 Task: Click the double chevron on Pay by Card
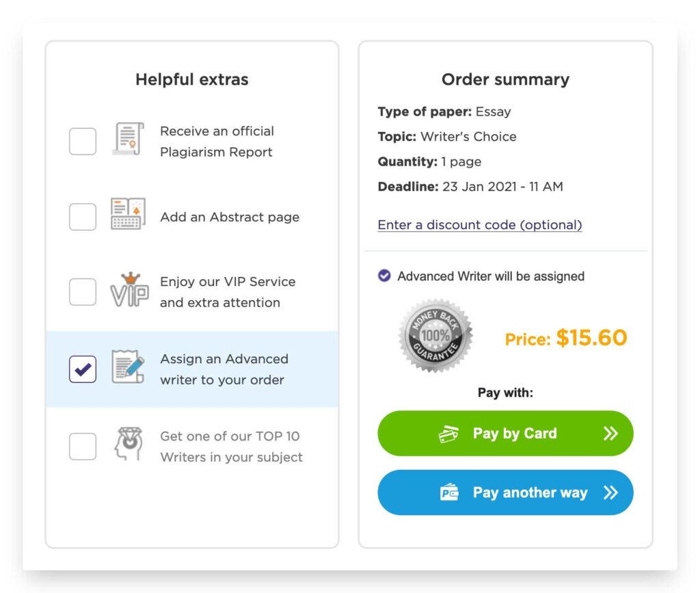(610, 433)
